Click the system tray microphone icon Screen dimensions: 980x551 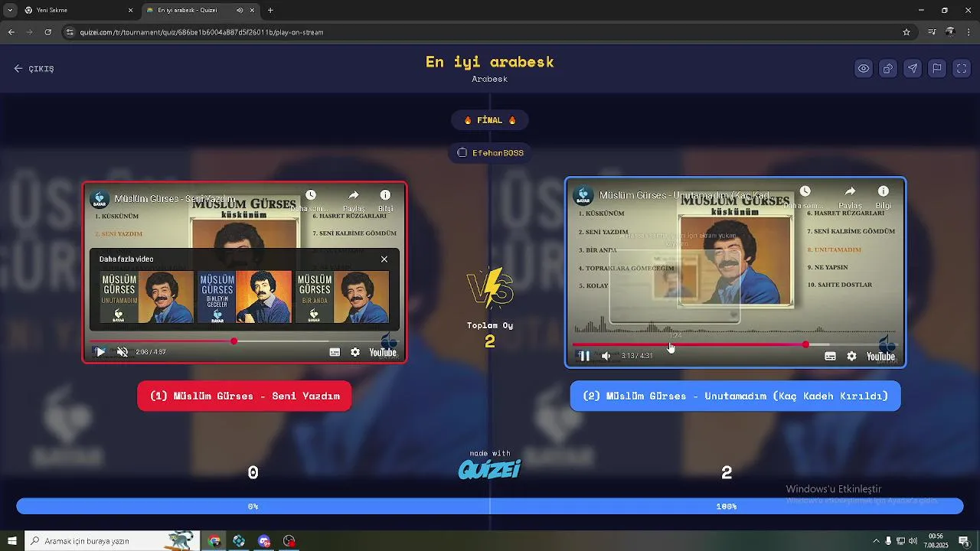point(888,541)
